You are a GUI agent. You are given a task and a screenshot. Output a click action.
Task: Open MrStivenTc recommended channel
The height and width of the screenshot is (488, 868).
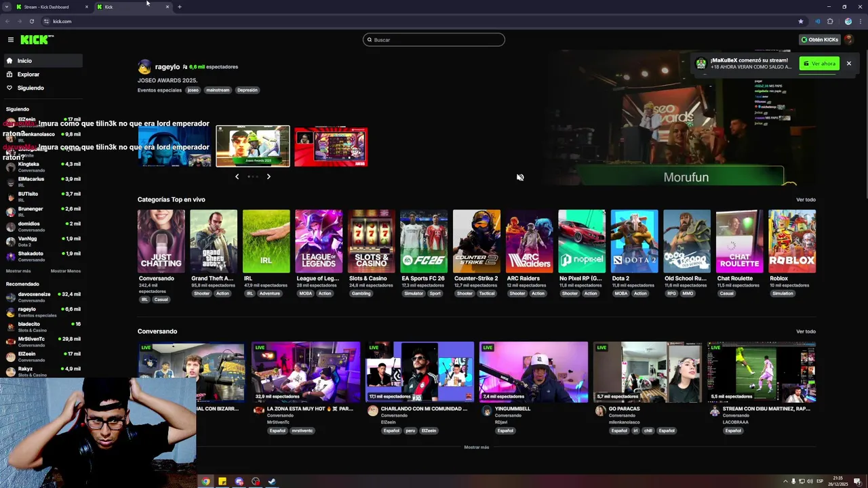(x=43, y=342)
